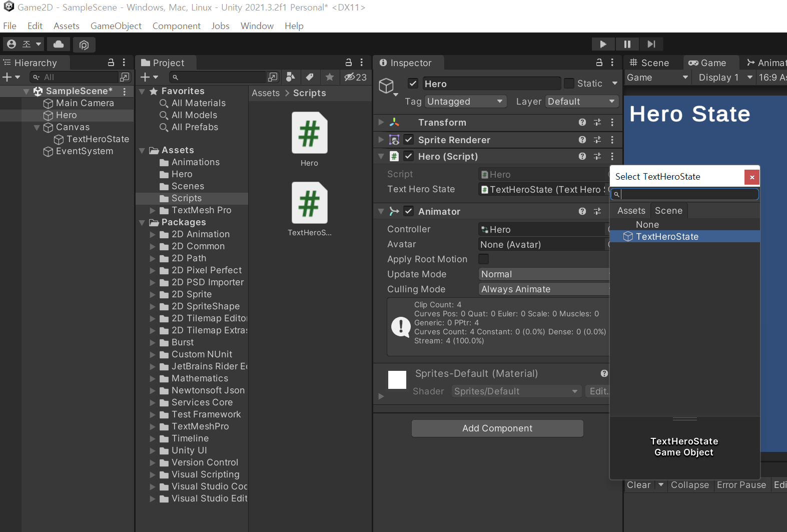Open Transform preset settings icon
787x532 pixels.
tap(597, 122)
